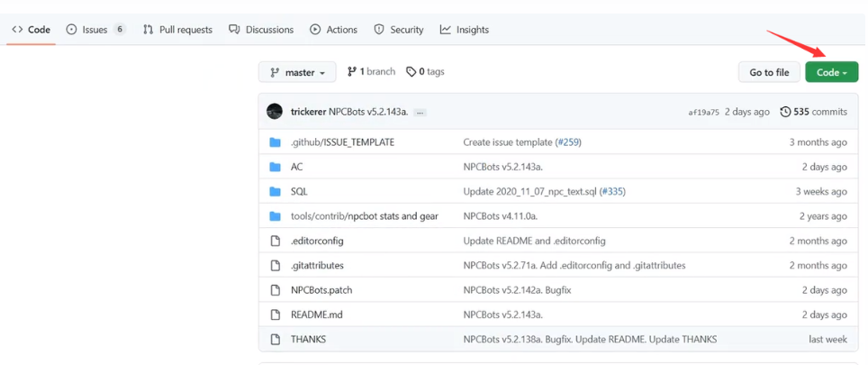868x365 pixels.
Task: Open the README.md file
Action: 316,315
